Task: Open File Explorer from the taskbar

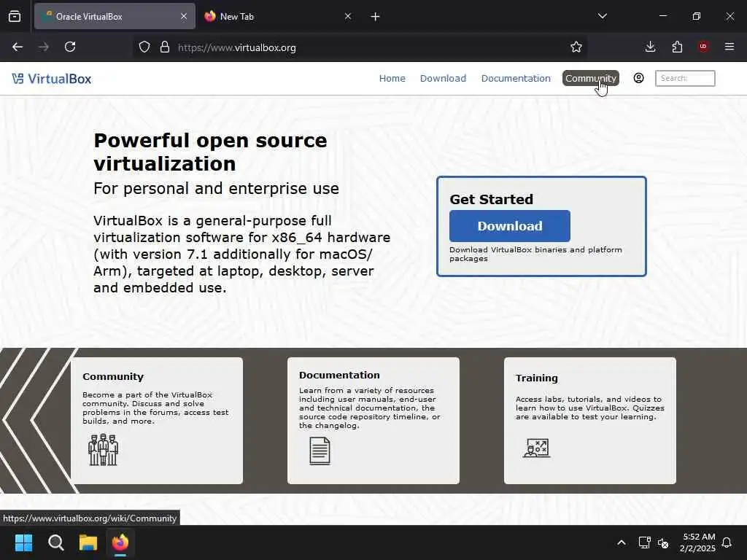Action: [88, 542]
